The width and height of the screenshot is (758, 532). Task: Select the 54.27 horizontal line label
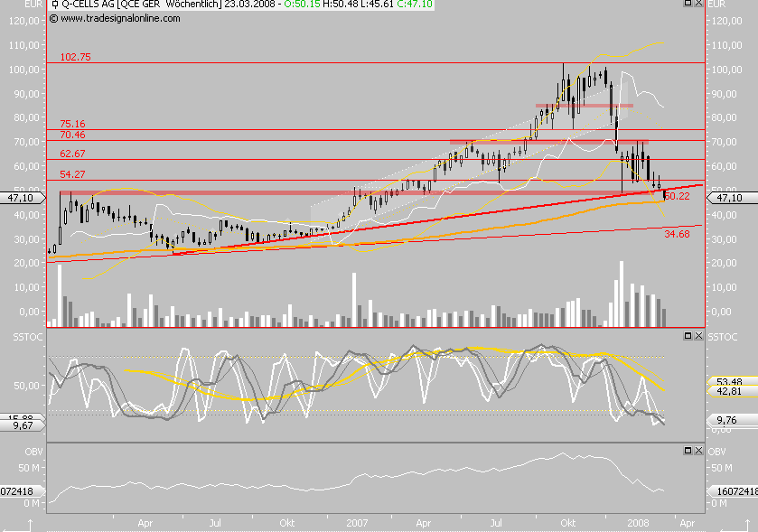tap(72, 174)
